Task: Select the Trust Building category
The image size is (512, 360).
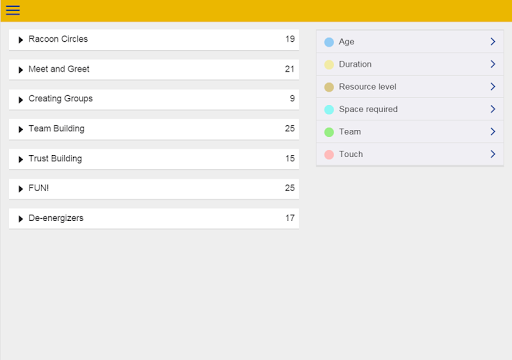Action: tap(154, 159)
